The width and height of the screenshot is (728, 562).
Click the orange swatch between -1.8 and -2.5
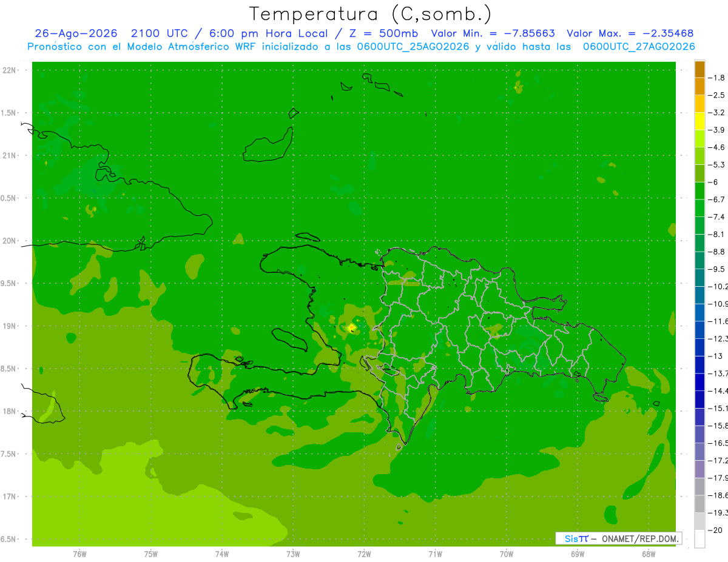[x=699, y=87]
